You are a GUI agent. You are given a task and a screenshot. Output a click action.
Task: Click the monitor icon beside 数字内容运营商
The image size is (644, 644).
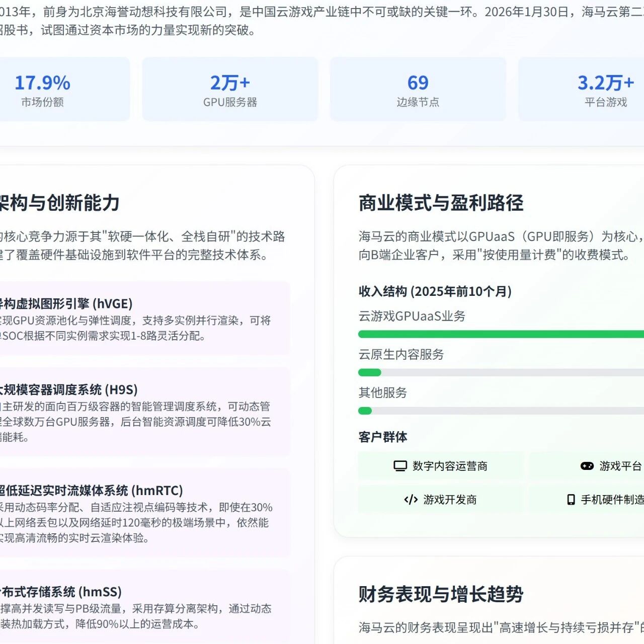[400, 466]
